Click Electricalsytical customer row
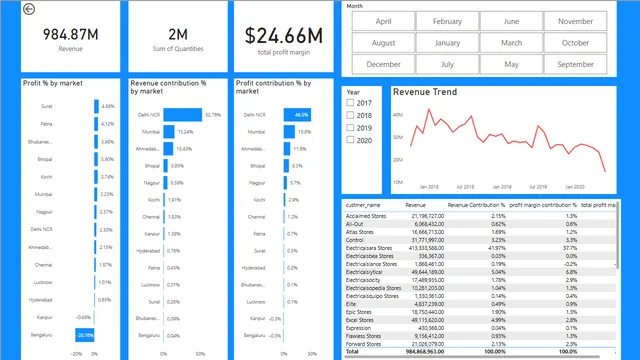 pos(480,272)
